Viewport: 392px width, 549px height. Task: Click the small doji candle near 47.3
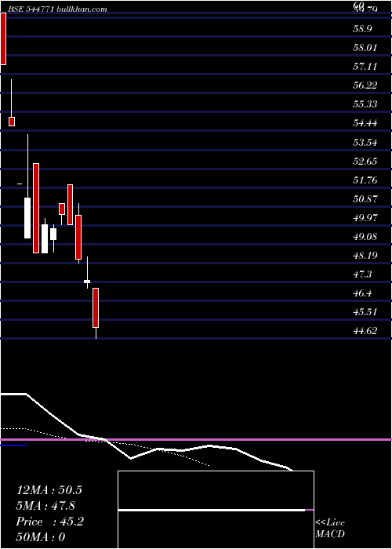tap(87, 281)
